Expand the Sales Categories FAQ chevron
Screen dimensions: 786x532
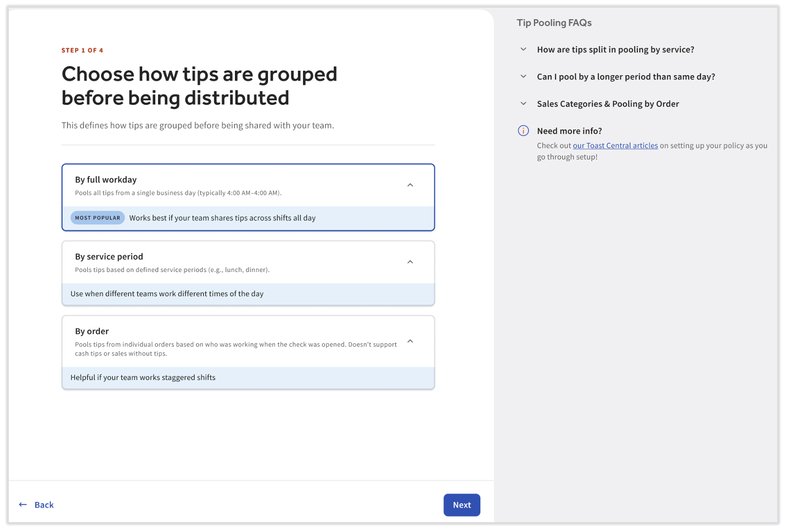click(x=523, y=104)
